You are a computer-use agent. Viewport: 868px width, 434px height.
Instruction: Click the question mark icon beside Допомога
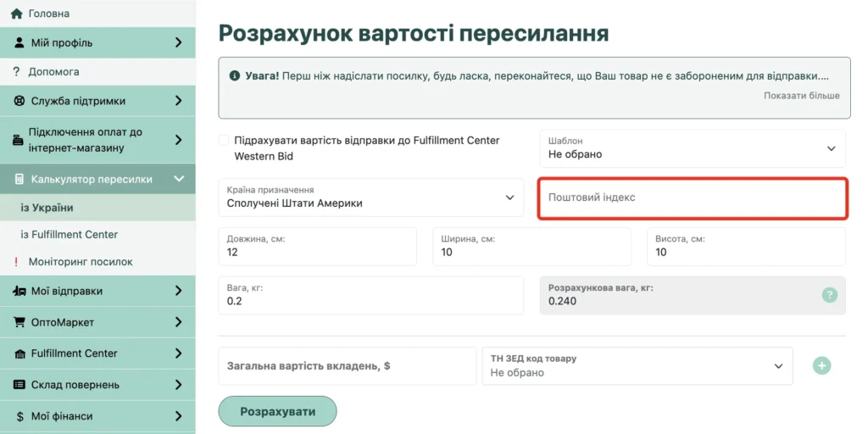[x=16, y=72]
